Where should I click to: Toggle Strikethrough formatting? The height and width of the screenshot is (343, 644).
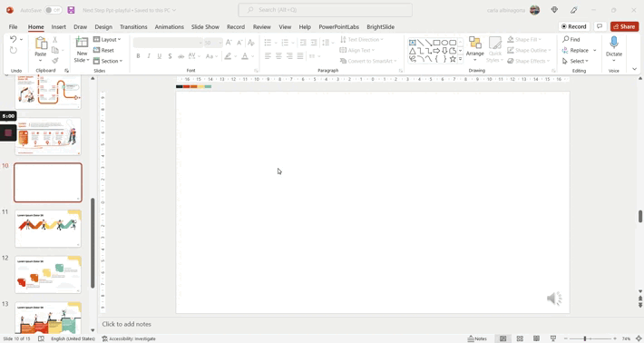click(x=181, y=56)
